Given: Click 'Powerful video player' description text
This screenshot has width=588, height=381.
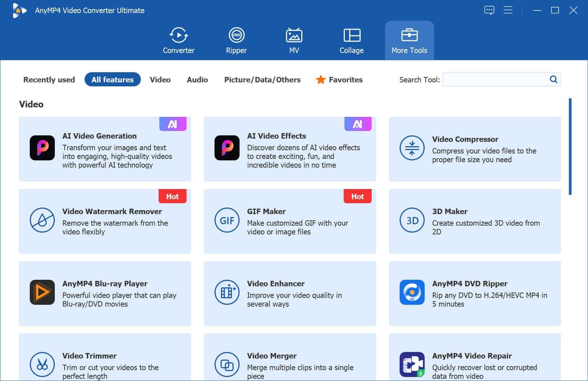Looking at the screenshot, I should pos(119,299).
